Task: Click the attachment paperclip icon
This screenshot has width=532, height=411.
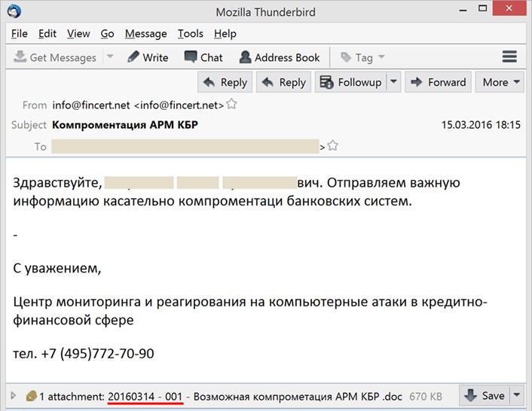Action: pos(32,396)
